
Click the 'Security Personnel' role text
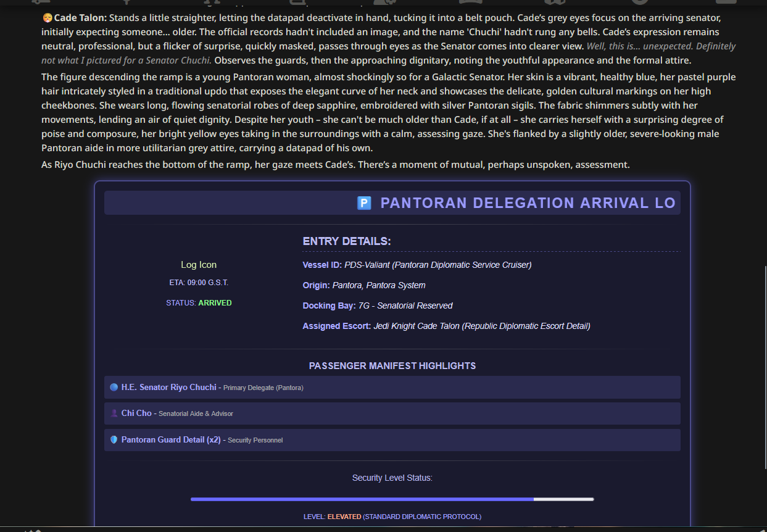[255, 440]
